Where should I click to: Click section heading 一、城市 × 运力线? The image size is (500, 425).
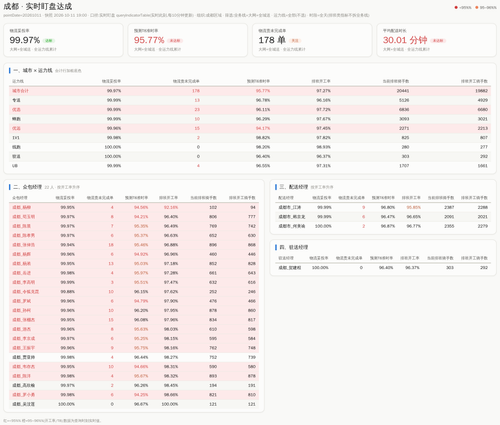click(33, 70)
